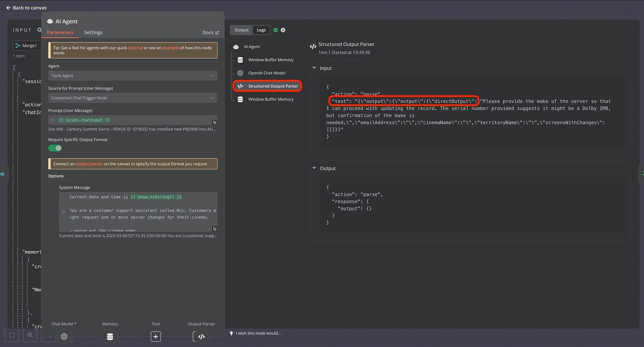This screenshot has width=644, height=347.
Task: Open the Docs link
Action: point(207,32)
